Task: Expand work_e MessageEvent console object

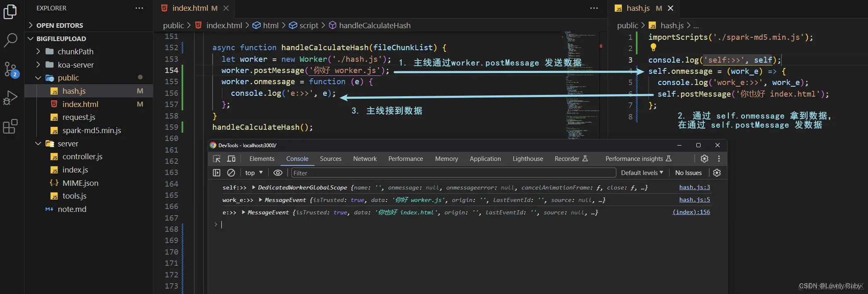Action: pos(260,200)
